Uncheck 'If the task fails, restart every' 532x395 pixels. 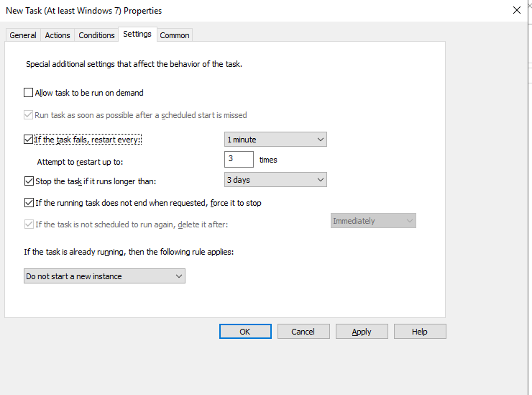(29, 140)
